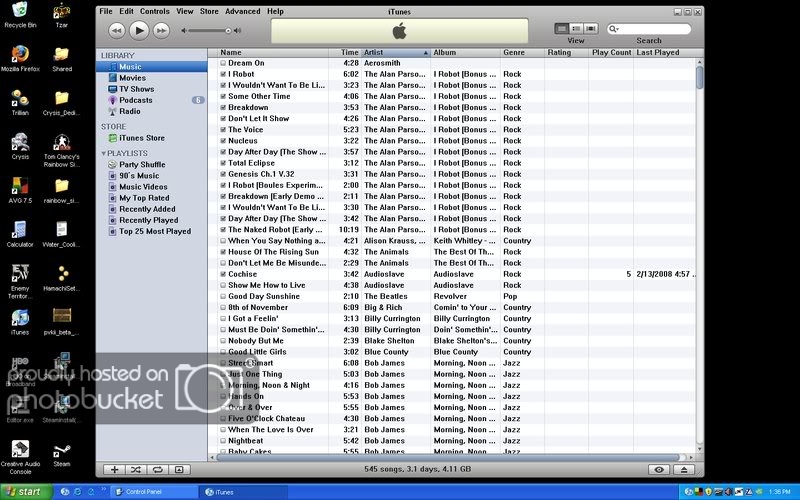Show artwork viewer button at bottom
The width and height of the screenshot is (800, 500).
pyautogui.click(x=179, y=470)
